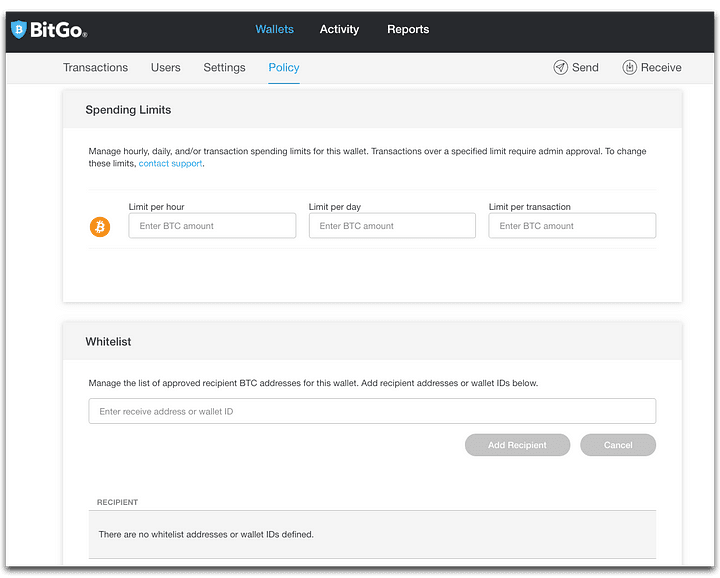The height and width of the screenshot is (578, 720).
Task: Click the Add Recipient button
Action: click(x=518, y=445)
